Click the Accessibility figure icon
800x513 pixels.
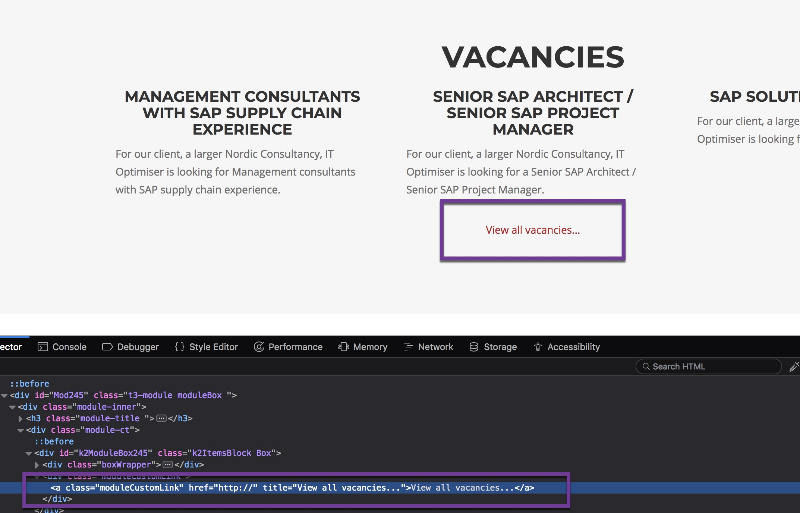click(x=538, y=347)
